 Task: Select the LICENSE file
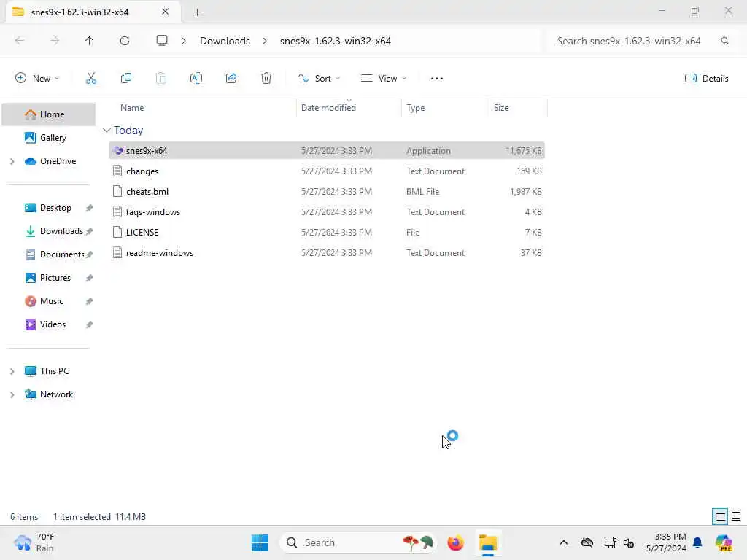[x=326, y=233]
